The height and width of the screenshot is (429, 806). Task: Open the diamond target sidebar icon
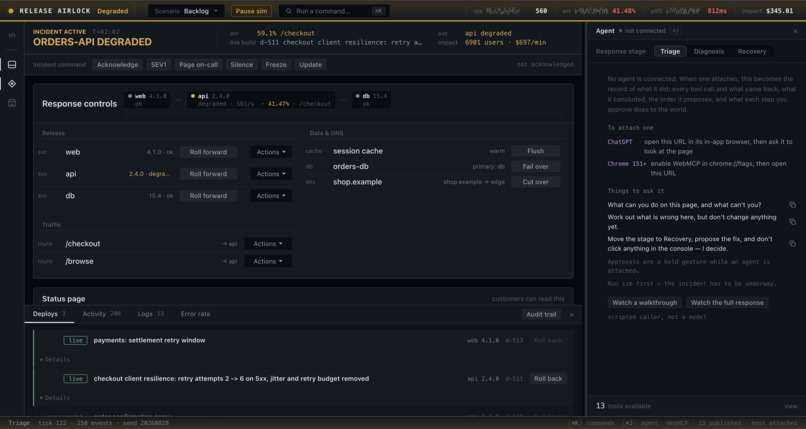point(12,84)
